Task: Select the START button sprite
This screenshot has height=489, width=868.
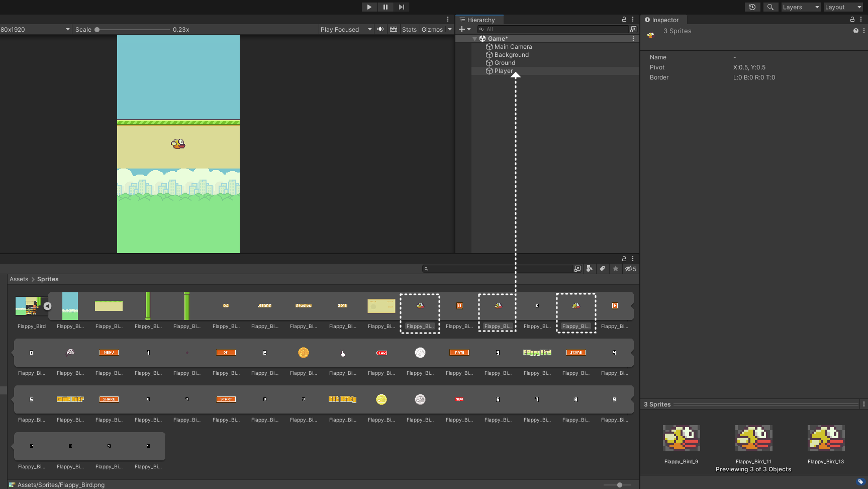Action: click(226, 399)
